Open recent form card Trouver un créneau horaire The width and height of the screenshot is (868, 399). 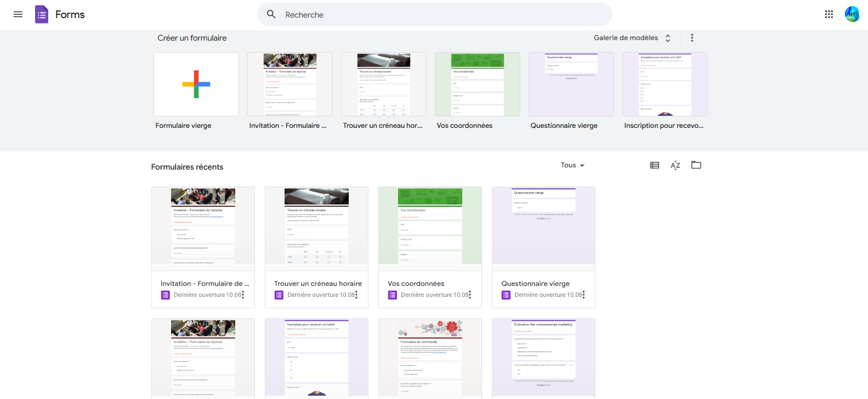(x=316, y=248)
